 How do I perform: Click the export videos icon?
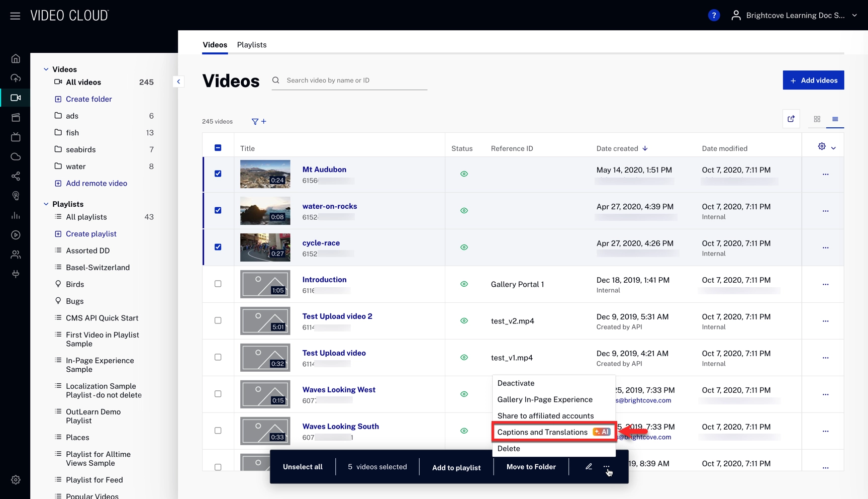point(791,119)
